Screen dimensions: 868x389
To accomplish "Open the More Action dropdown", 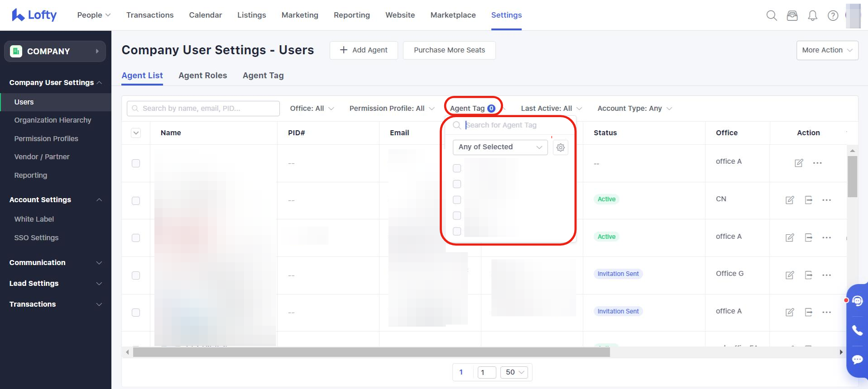I will (x=827, y=50).
